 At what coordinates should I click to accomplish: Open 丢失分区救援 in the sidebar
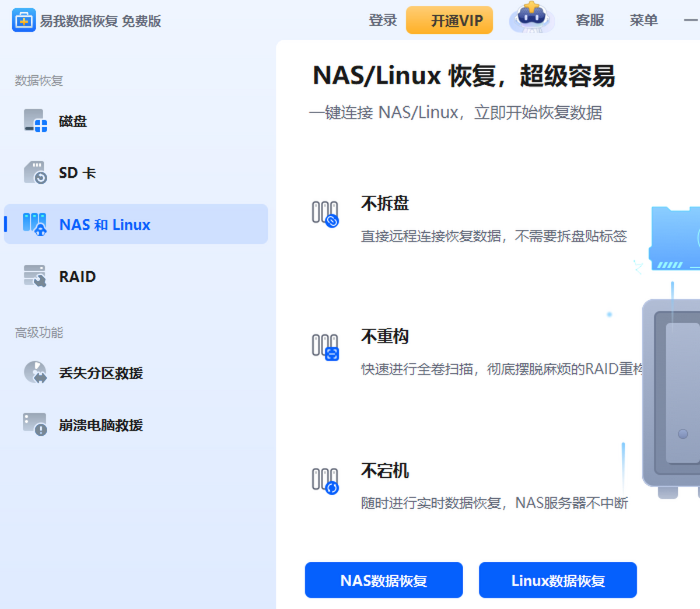136,373
